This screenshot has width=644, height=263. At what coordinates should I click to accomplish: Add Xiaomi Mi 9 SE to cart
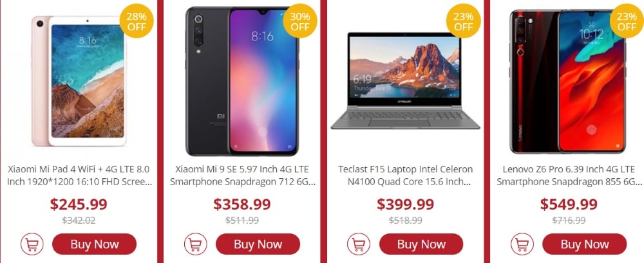[x=196, y=244]
